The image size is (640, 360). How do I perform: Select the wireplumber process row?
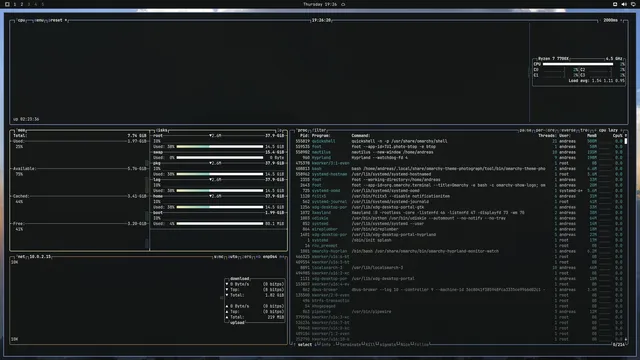[x=459, y=229]
